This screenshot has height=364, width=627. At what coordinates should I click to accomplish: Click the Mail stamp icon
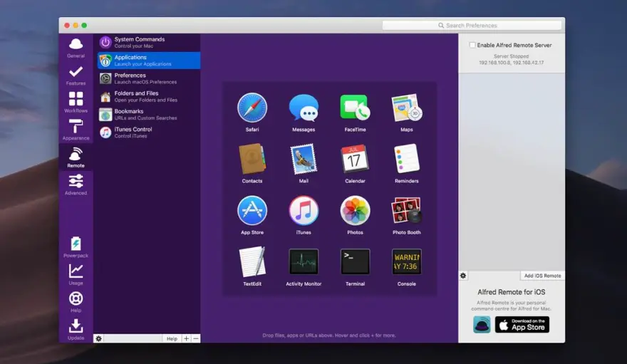tap(304, 159)
